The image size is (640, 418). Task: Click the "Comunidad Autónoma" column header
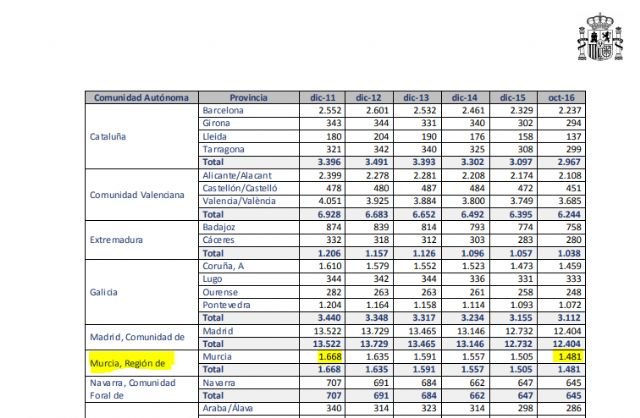(139, 97)
